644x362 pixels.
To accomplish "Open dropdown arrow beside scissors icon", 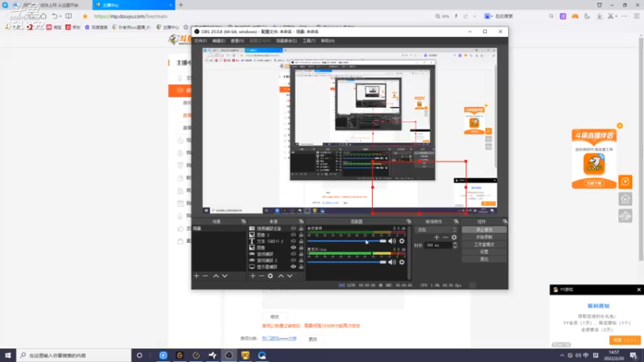I will [617, 16].
